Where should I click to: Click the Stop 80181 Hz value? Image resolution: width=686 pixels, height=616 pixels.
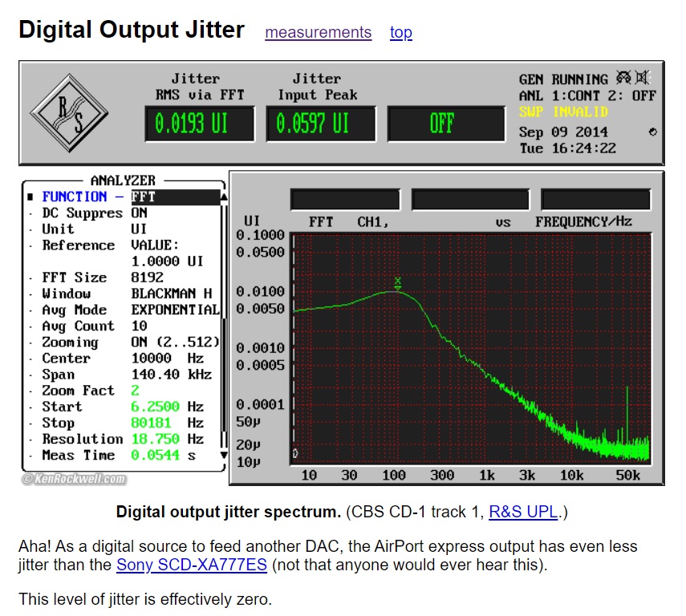(x=167, y=423)
